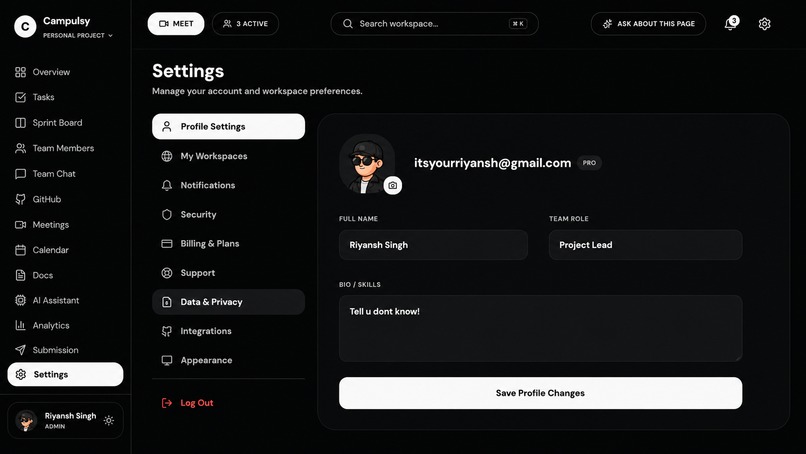Navigate to GitHub section
Viewport: 806px width, 454px height.
coord(65,199)
